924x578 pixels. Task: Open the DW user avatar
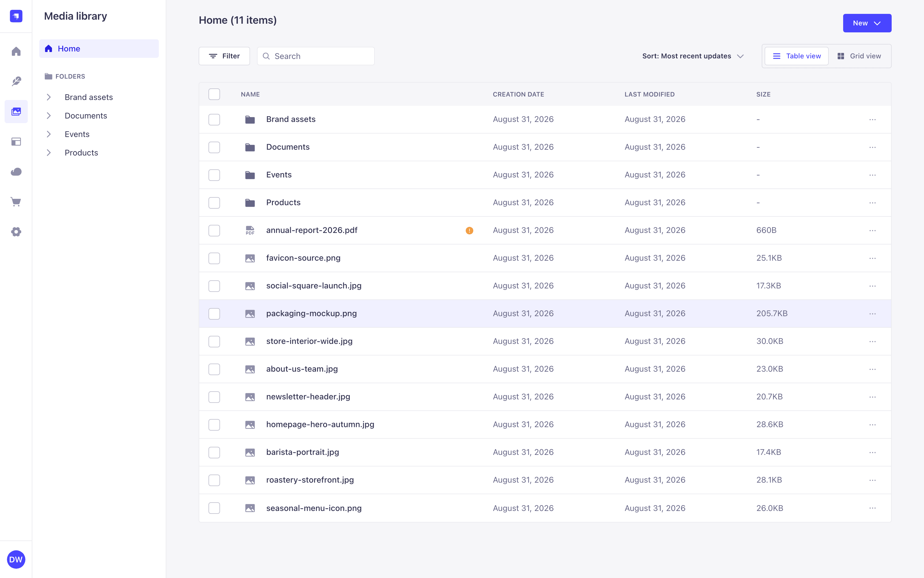[x=16, y=559]
